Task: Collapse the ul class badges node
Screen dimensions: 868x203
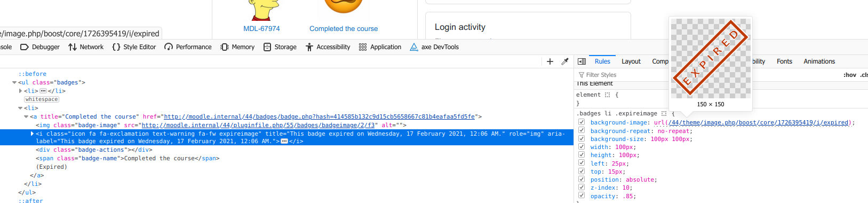Action: 14,82
